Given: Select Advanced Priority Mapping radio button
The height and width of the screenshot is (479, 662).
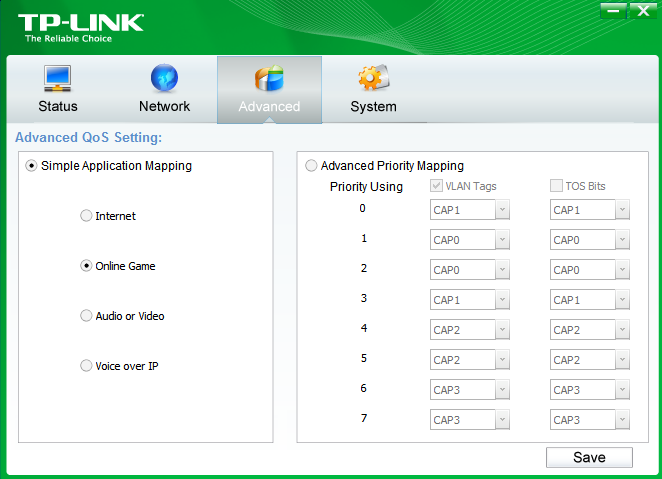Looking at the screenshot, I should tap(311, 165).
